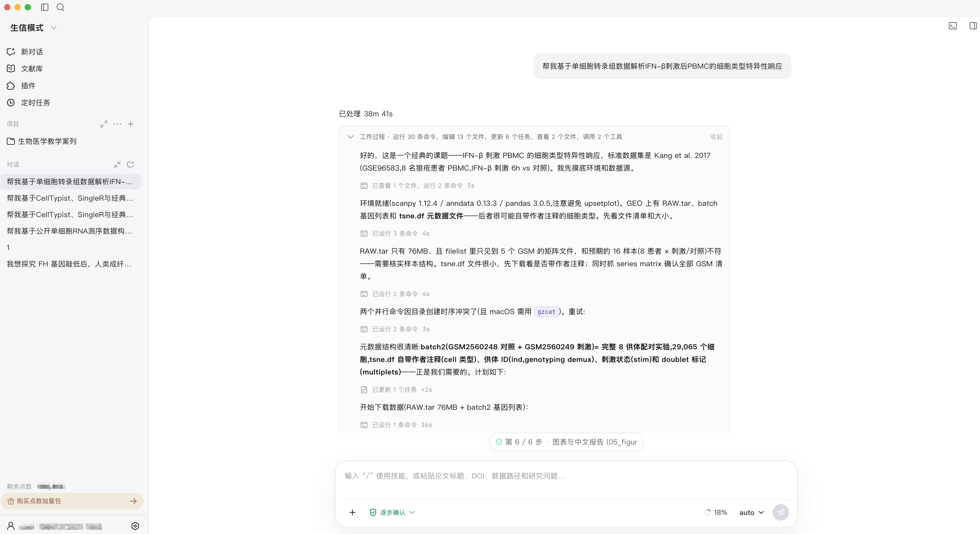Open the user profile avatar icon

tap(11, 526)
